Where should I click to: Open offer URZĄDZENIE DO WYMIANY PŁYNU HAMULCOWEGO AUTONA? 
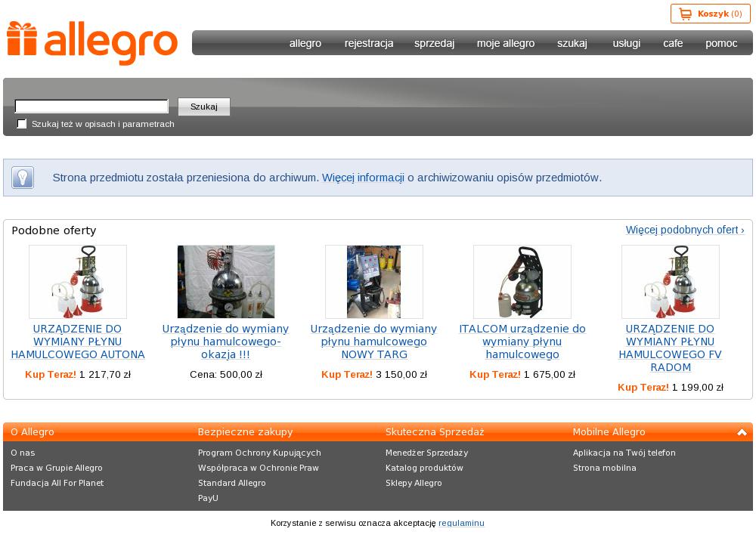click(x=78, y=342)
